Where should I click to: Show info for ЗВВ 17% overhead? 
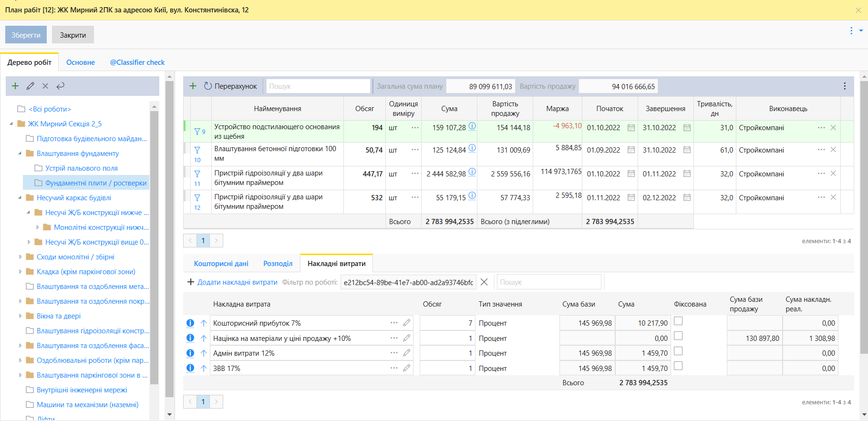point(190,368)
